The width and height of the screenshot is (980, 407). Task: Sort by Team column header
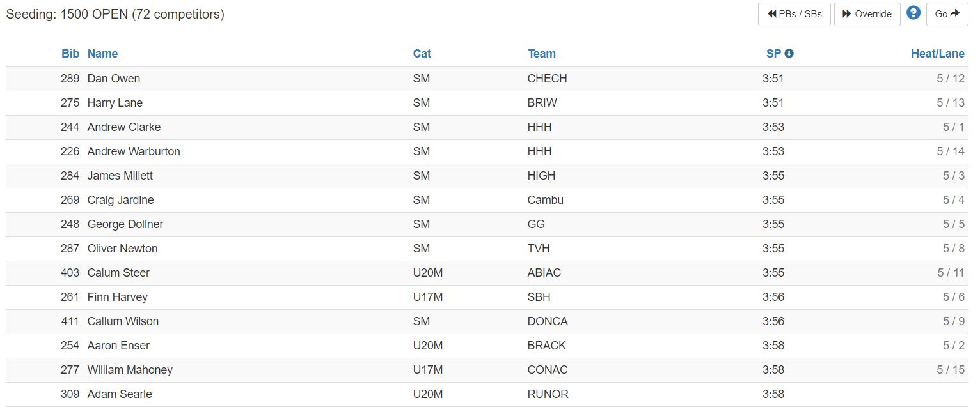pos(542,54)
